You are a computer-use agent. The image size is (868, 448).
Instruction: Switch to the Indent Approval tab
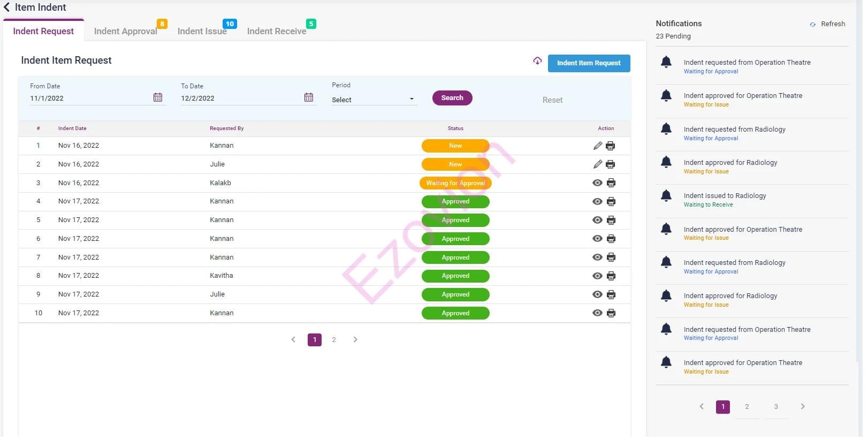point(125,32)
